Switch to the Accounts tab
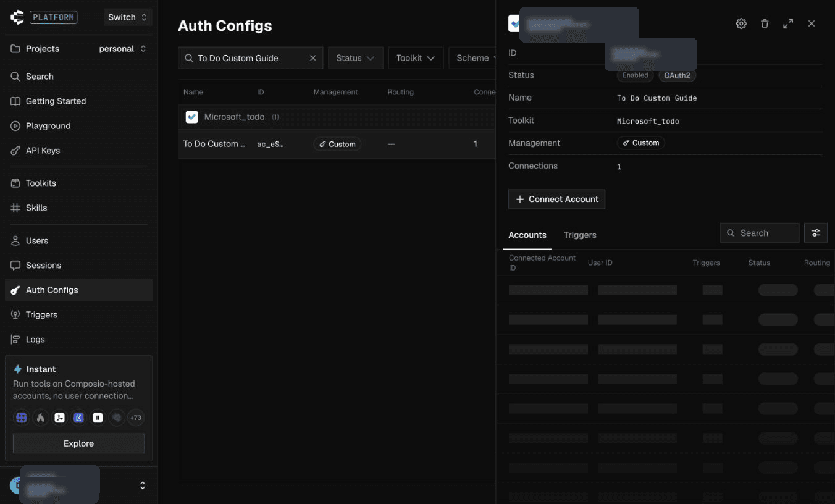The height and width of the screenshot is (504, 835). (527, 235)
